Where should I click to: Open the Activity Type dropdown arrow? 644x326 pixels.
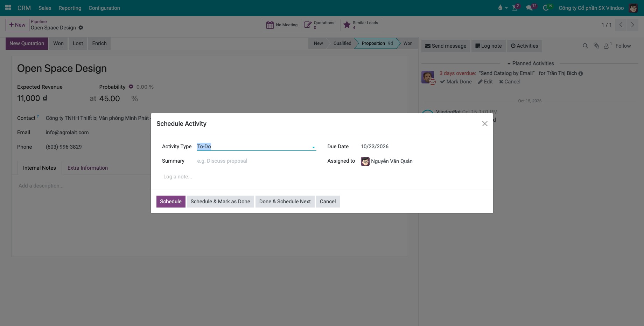pos(314,147)
